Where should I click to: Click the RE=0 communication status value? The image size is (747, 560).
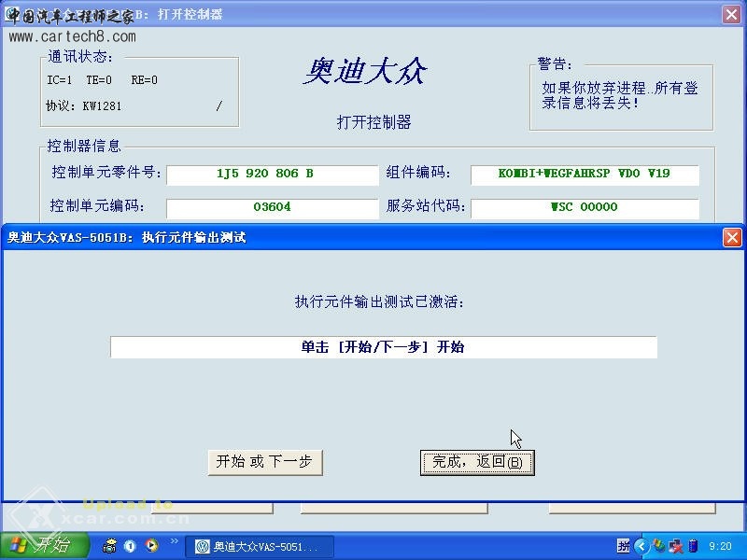145,80
